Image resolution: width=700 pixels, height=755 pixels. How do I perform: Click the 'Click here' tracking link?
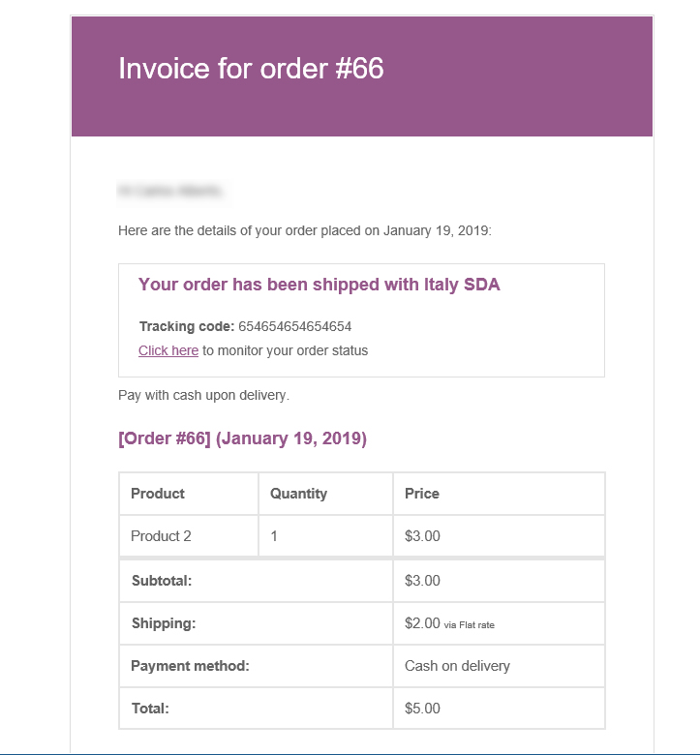click(168, 350)
